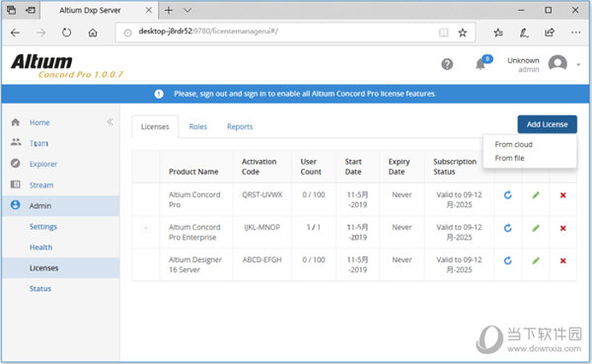Open Admin in the sidebar
Viewport: 592px width, 364px height.
pyautogui.click(x=40, y=205)
